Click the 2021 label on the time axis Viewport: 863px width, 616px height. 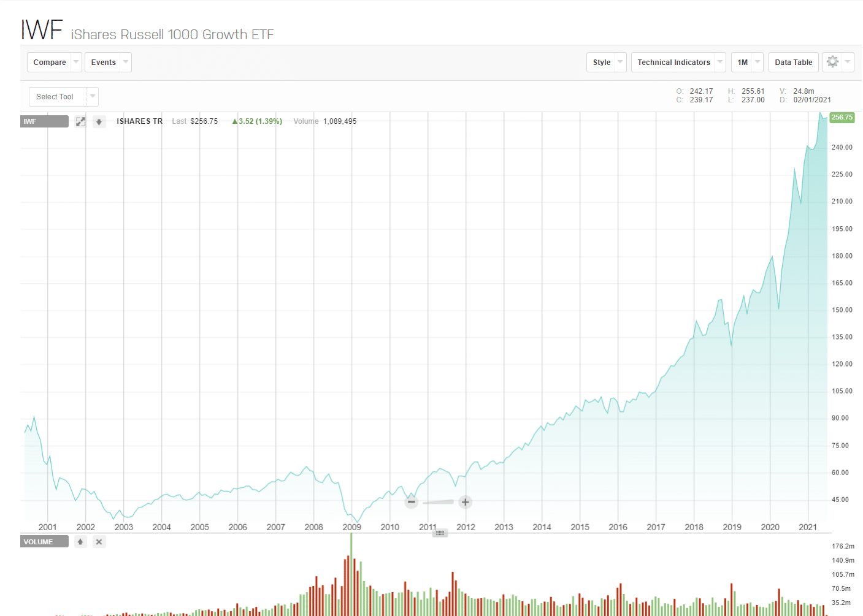pos(808,527)
